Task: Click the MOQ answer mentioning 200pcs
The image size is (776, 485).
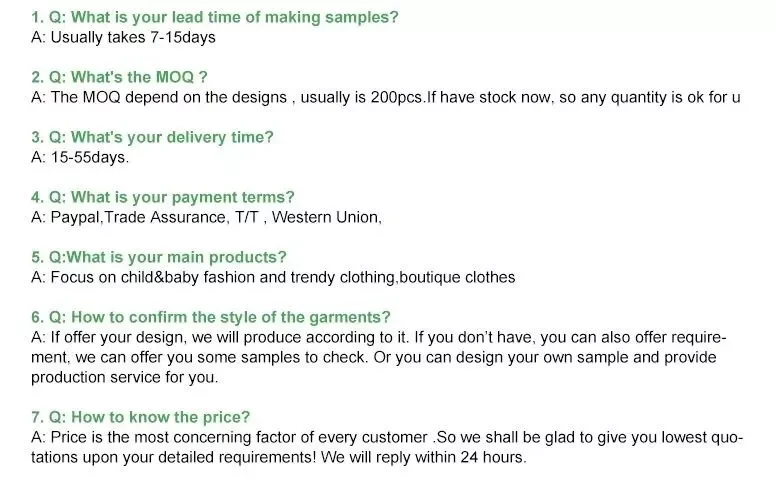Action: click(x=385, y=97)
